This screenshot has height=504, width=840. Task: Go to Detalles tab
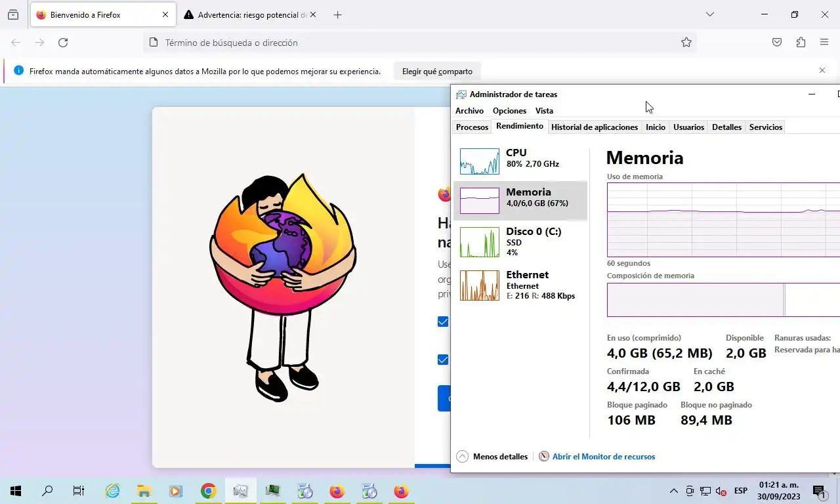[x=726, y=127]
